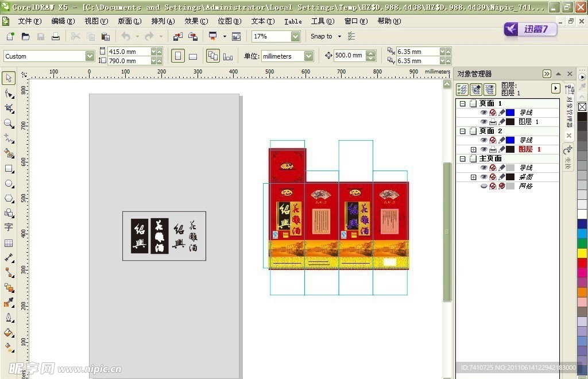Toggle printing for 页面 1's 图层 1
Viewport: 588px width, 379px height.
(493, 122)
